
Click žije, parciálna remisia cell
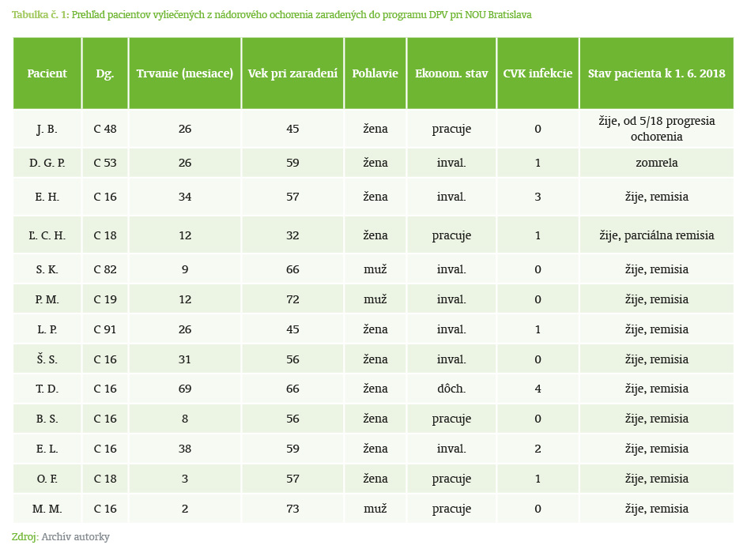click(x=656, y=235)
